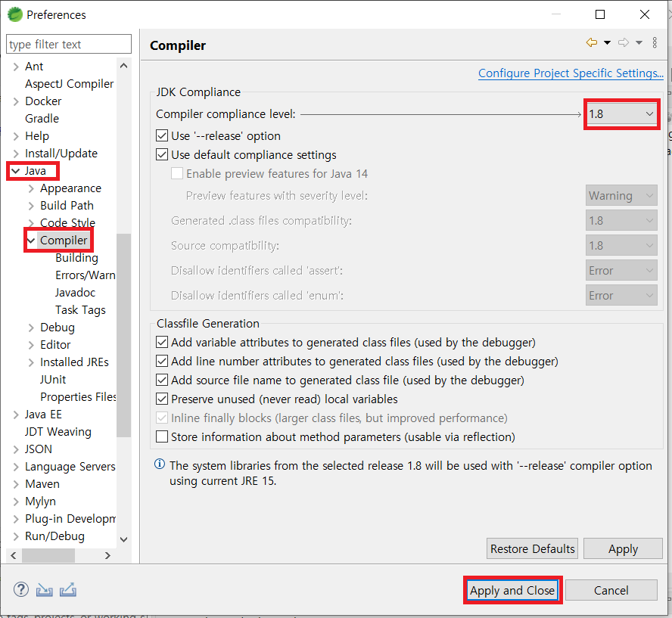Toggle Add line number attributes checkbox
Viewport: 672px width, 618px height.
(162, 361)
